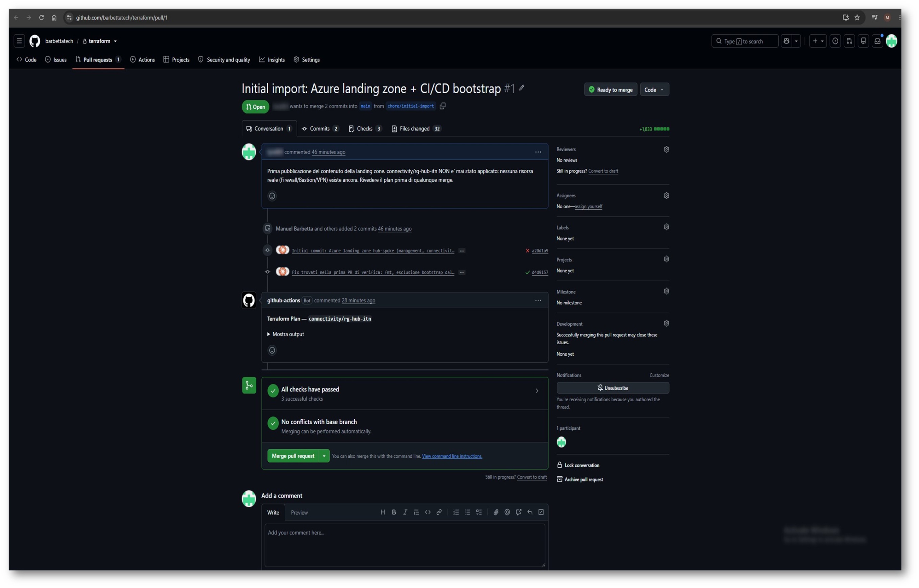This screenshot has height=588, width=919.
Task: Mention a user with the @ icon
Action: [x=507, y=512]
